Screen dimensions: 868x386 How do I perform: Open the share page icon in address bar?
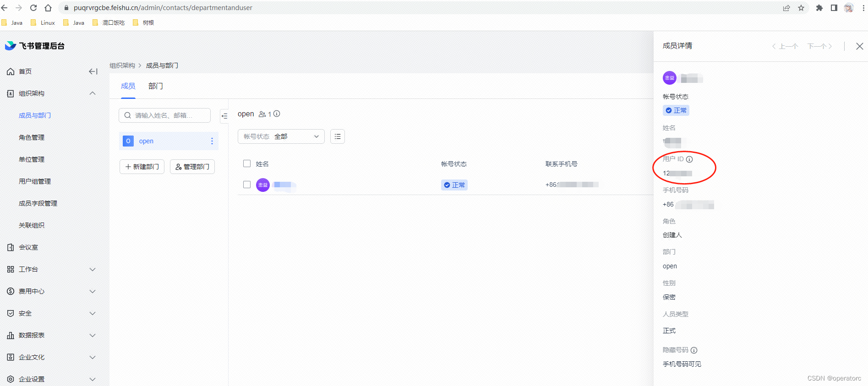(786, 8)
